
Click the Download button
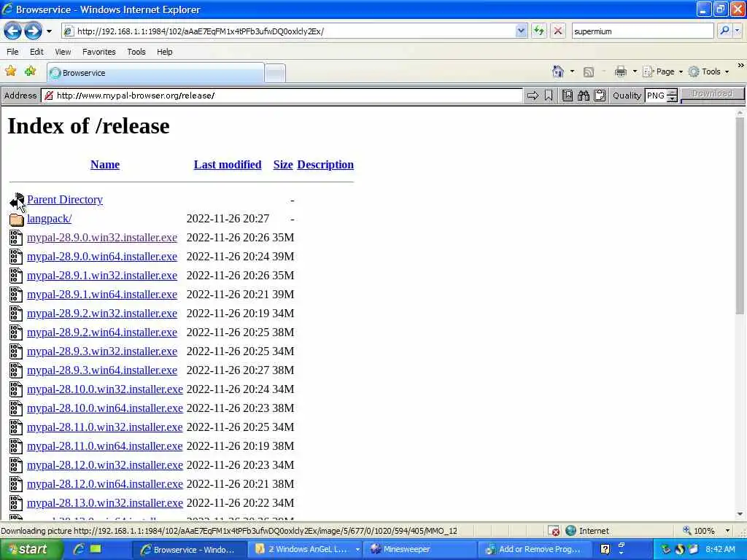point(712,94)
